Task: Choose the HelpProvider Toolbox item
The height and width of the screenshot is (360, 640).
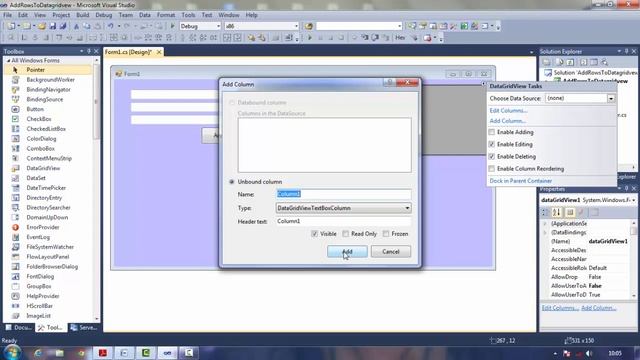Action: pos(42,296)
